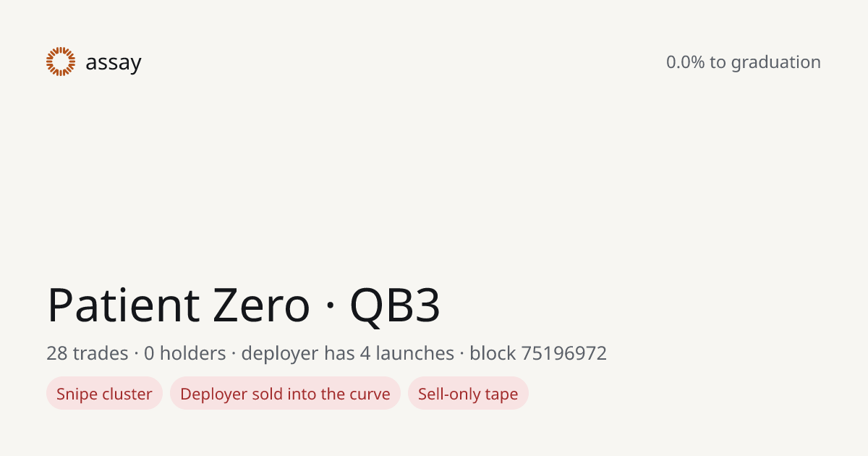View the 0 holders stat
Screen dimensions: 868x456
coord(184,353)
